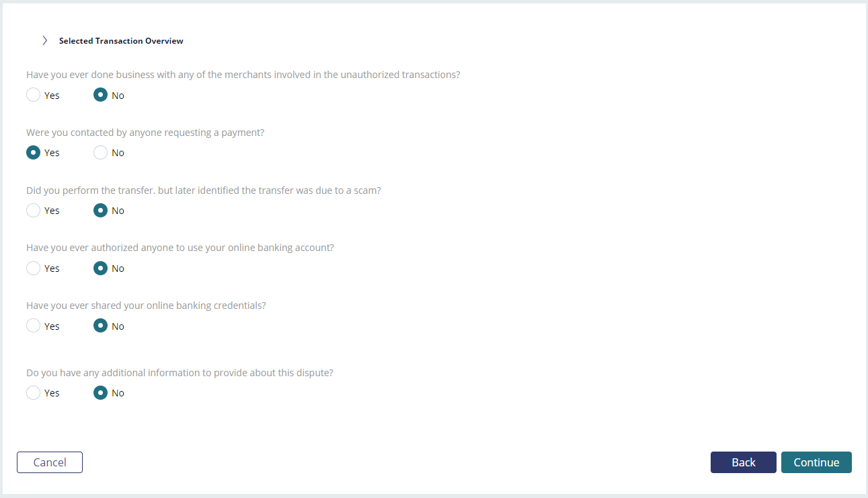This screenshot has width=868, height=498.
Task: Select Yes for shared online banking credentials
Action: [x=33, y=326]
